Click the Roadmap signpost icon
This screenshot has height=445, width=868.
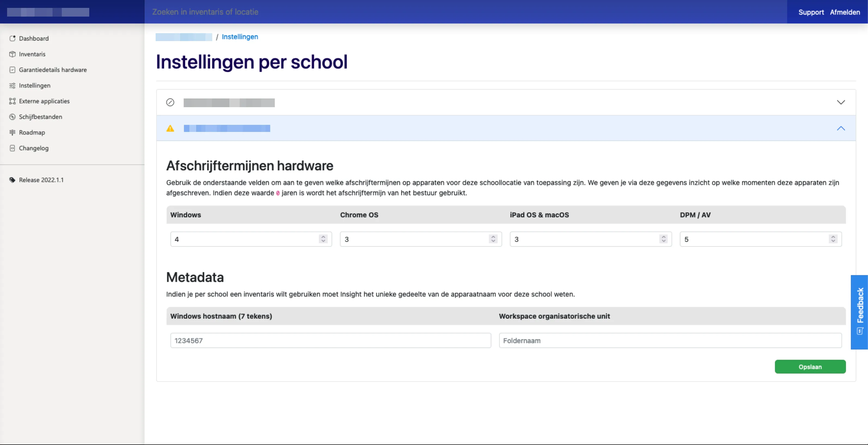[13, 132]
